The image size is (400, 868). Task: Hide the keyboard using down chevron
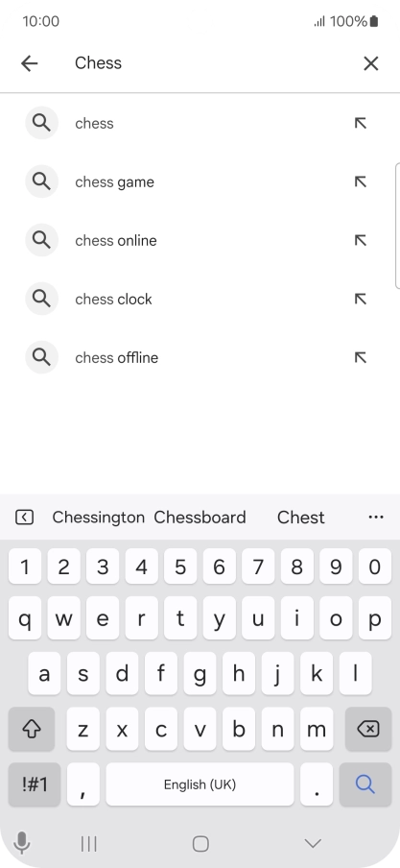313,843
